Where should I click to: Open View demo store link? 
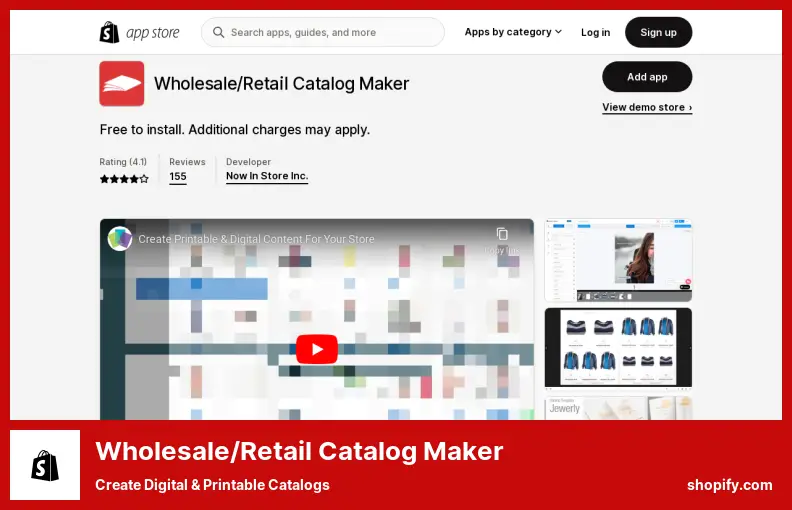[x=647, y=107]
